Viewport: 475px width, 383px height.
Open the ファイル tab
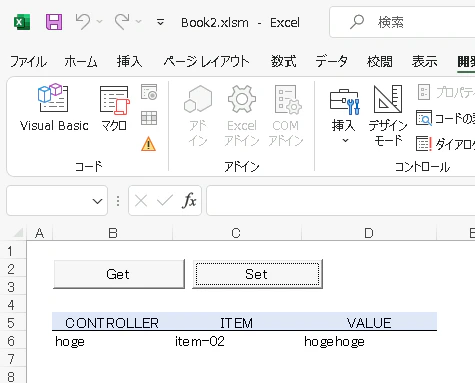[28, 62]
